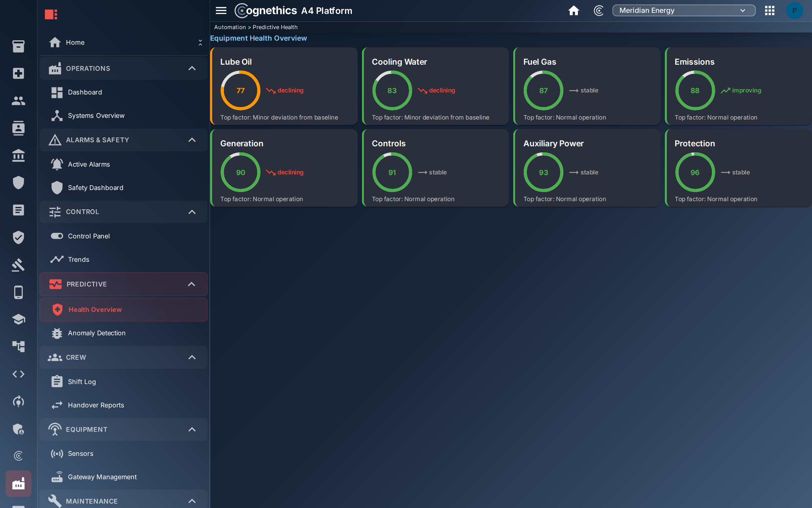Screen dimensions: 812x508
Task: Click the graduation cap icon in left rail
Action: pos(18,319)
